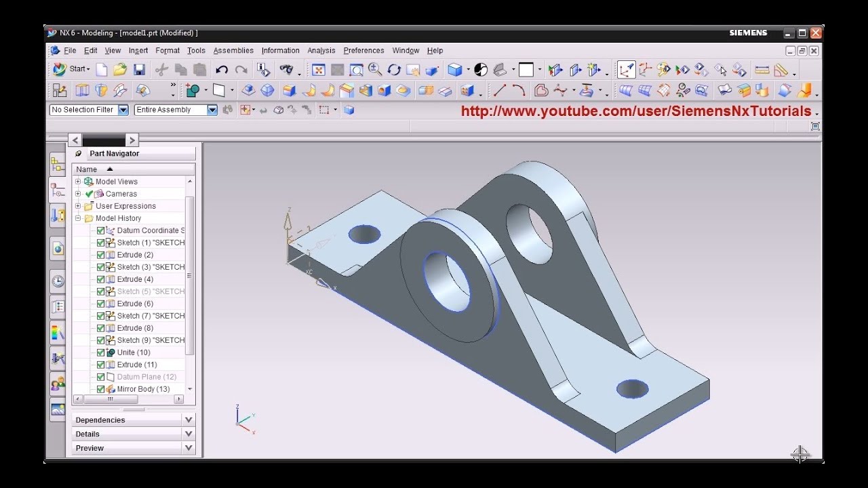The image size is (868, 488).
Task: Open the Object Information icon
Action: [264, 69]
